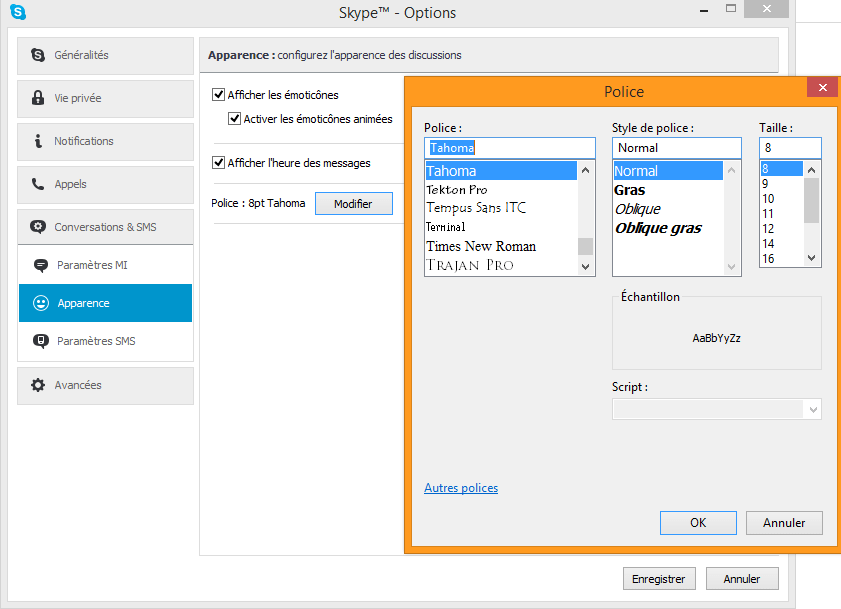Close the Skype Options window
The height and width of the screenshot is (609, 841).
click(x=766, y=9)
